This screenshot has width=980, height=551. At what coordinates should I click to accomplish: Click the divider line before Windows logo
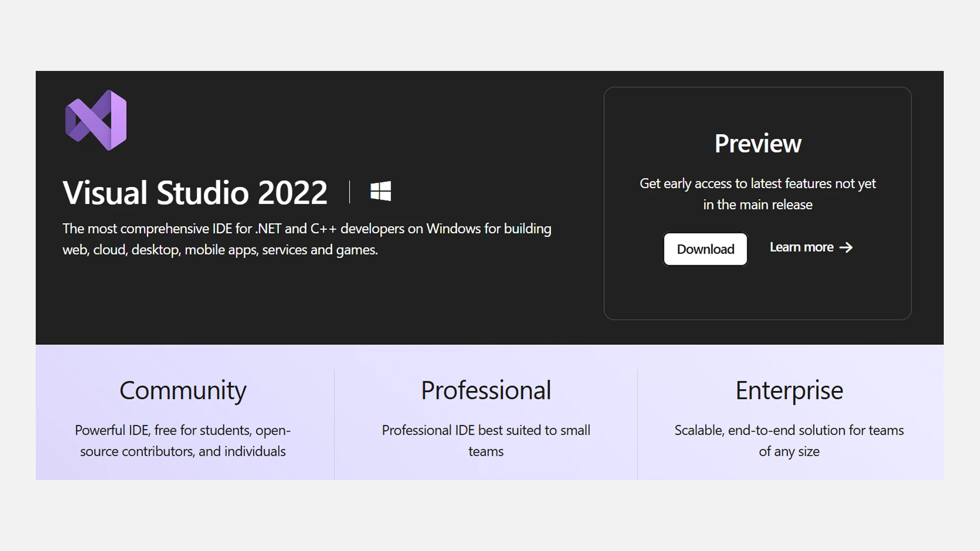coord(350,192)
